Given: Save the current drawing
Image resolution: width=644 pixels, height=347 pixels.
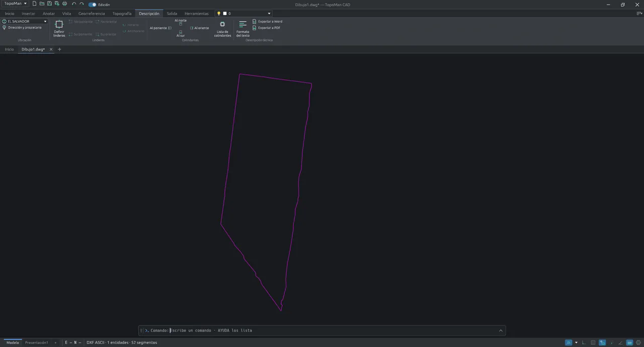Looking at the screenshot, I should 49,4.
